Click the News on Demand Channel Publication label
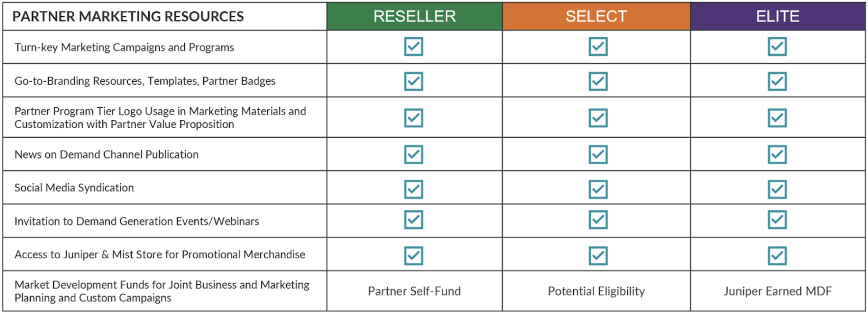868x314 pixels. point(106,154)
